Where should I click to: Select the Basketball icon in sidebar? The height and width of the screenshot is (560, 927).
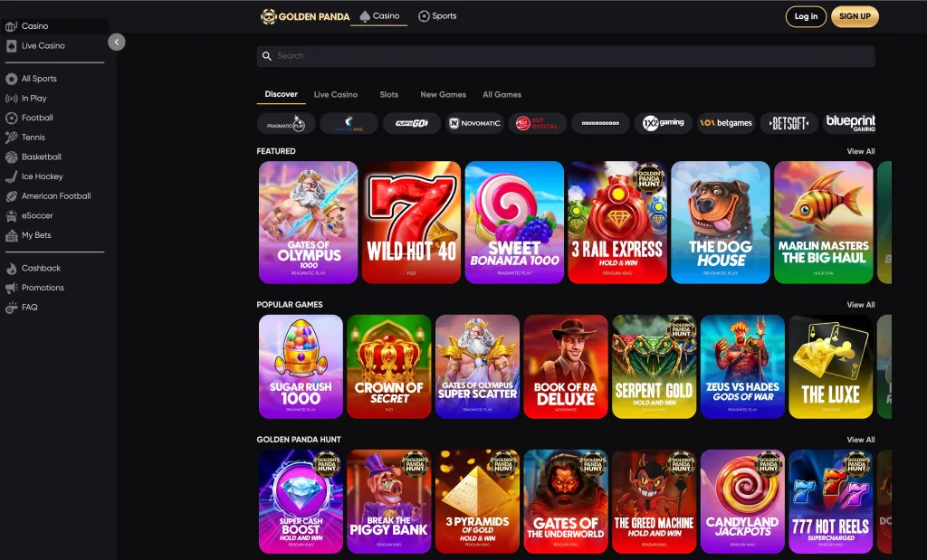coord(11,157)
